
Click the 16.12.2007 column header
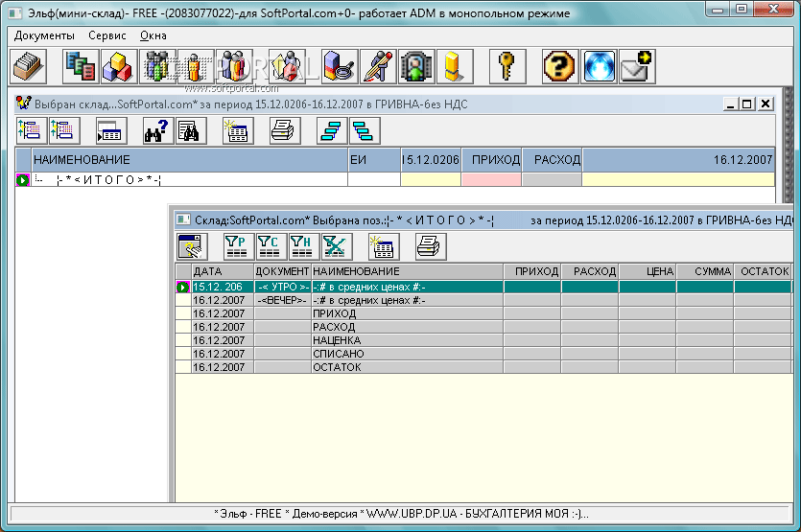point(678,160)
